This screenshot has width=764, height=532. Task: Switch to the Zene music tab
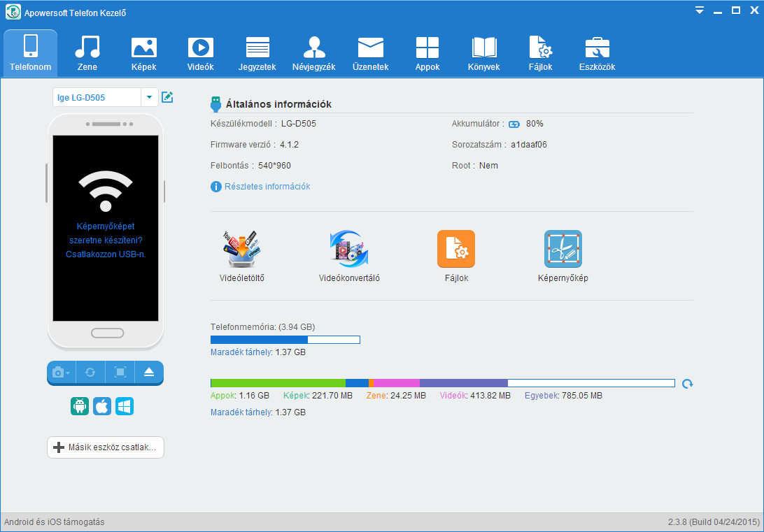pyautogui.click(x=87, y=53)
